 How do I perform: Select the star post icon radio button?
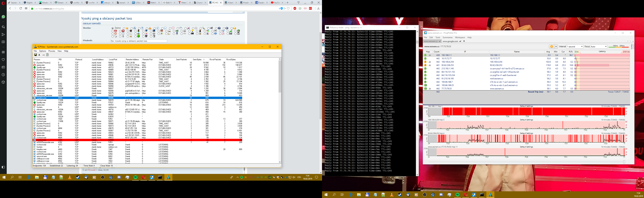point(124,28)
